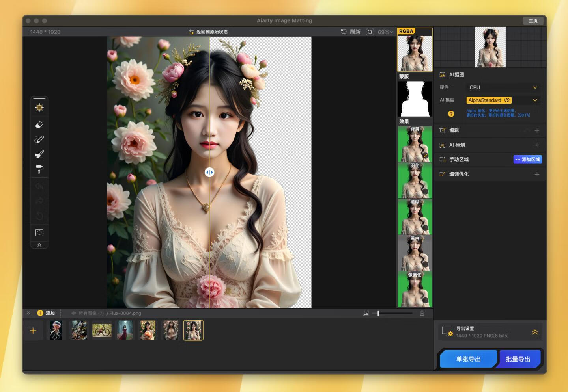The image size is (568, 392).
Task: Click the result preview image in top-right panel
Action: (490, 47)
